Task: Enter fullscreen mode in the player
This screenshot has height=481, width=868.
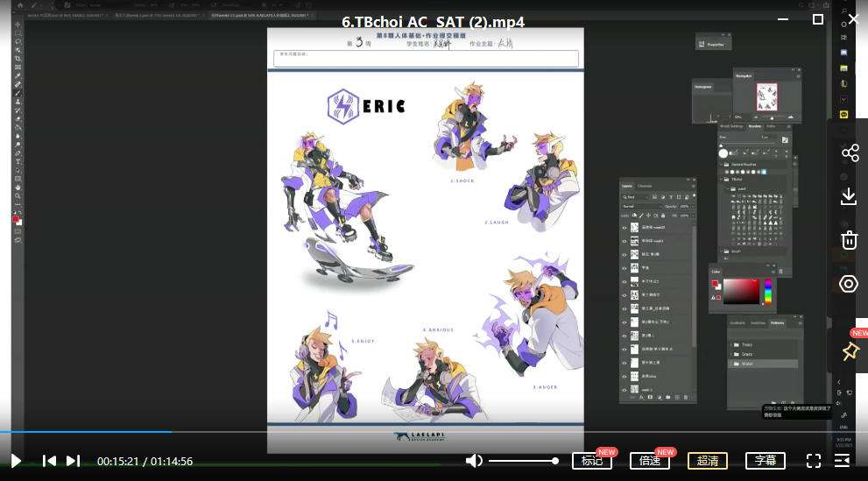Action: point(813,461)
